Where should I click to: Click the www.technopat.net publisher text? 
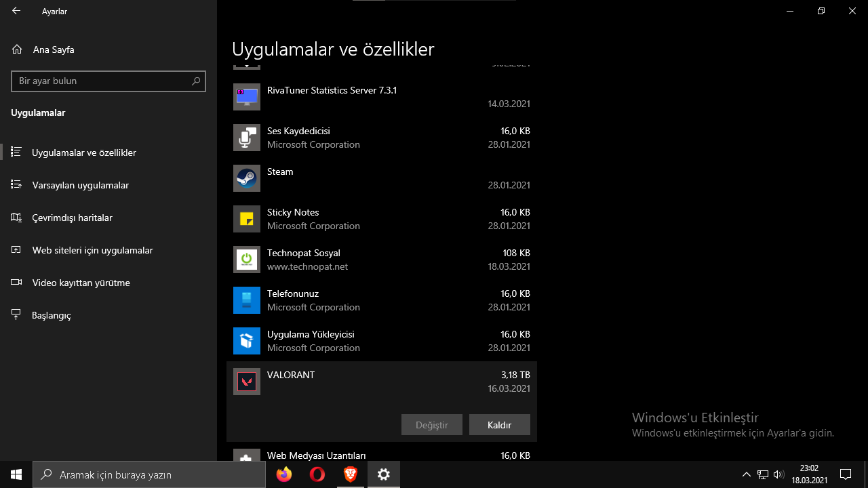click(x=307, y=266)
